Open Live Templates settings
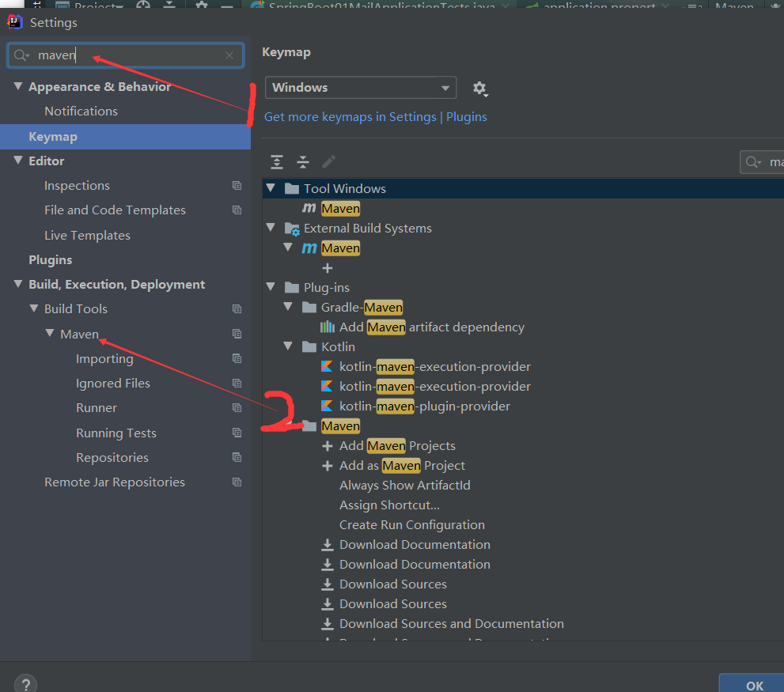This screenshot has width=784, height=692. [88, 235]
